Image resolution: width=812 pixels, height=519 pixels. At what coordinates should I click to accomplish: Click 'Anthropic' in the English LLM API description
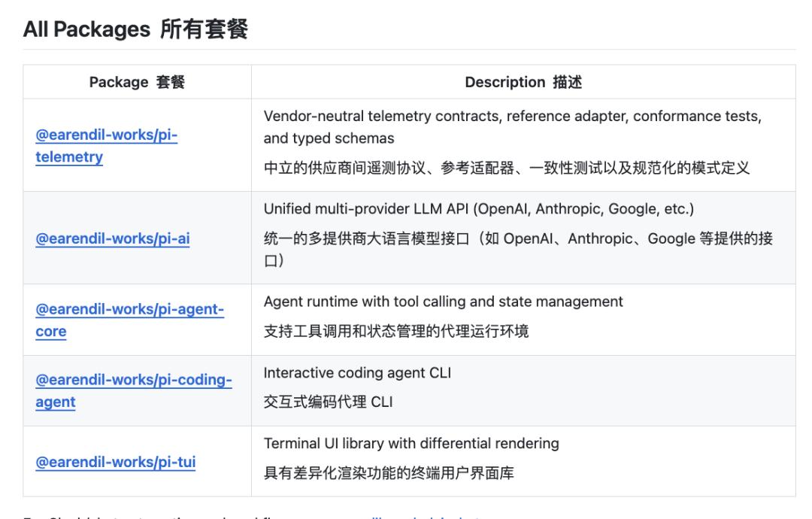point(568,209)
